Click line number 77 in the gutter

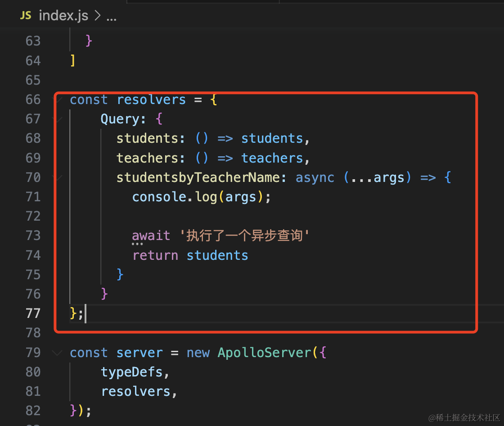pos(33,313)
